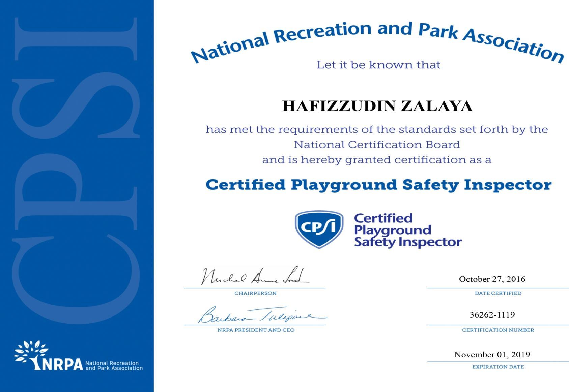This screenshot has height=392, width=569.
Task: Click the 'Let it be known that' line
Action: click(x=378, y=65)
